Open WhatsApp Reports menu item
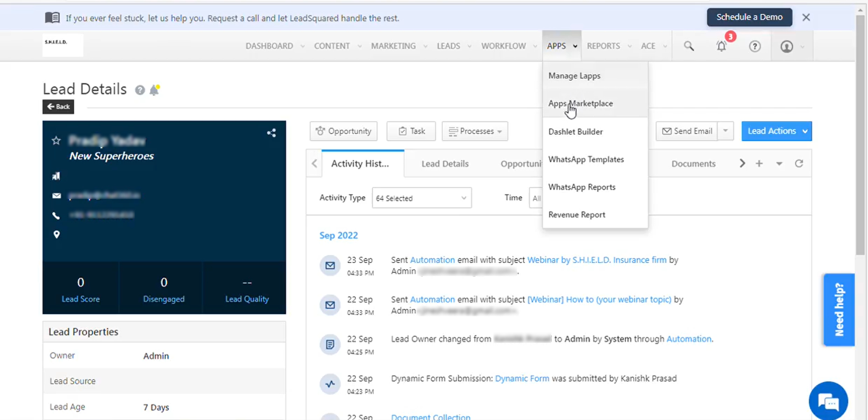The width and height of the screenshot is (868, 420). pyautogui.click(x=595, y=187)
